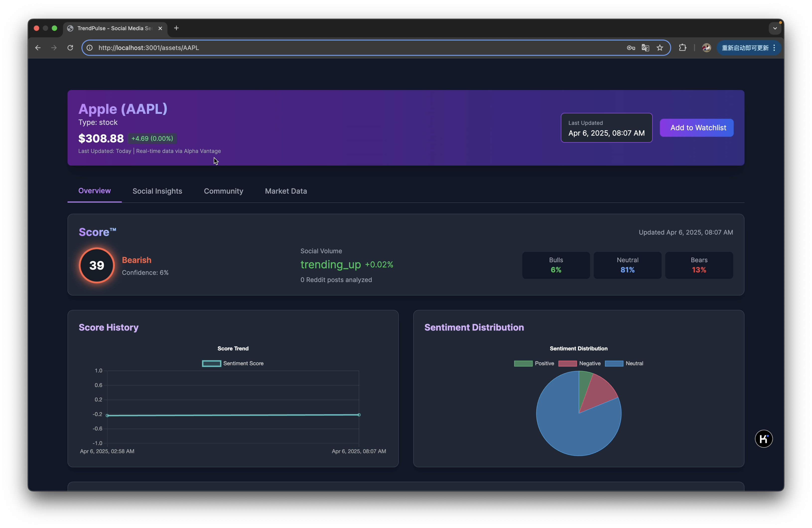Toggle Neutral in the pie chart legend
This screenshot has width=812, height=528.
[x=624, y=363]
